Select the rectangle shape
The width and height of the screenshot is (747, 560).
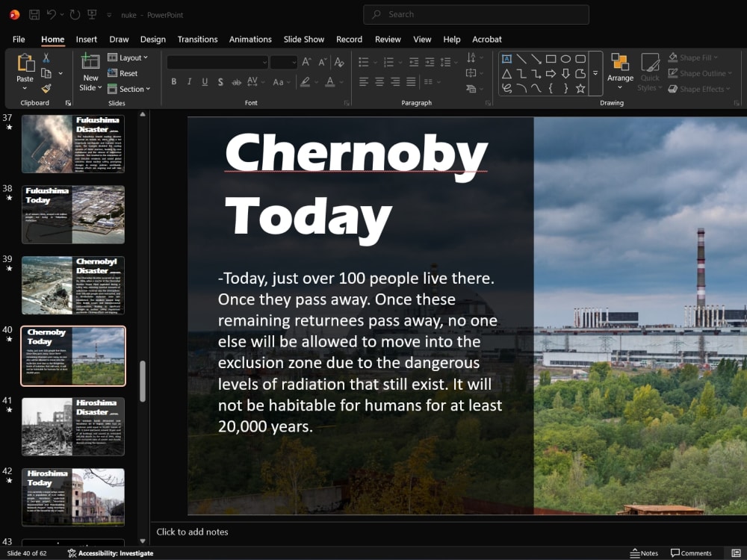[x=551, y=59]
